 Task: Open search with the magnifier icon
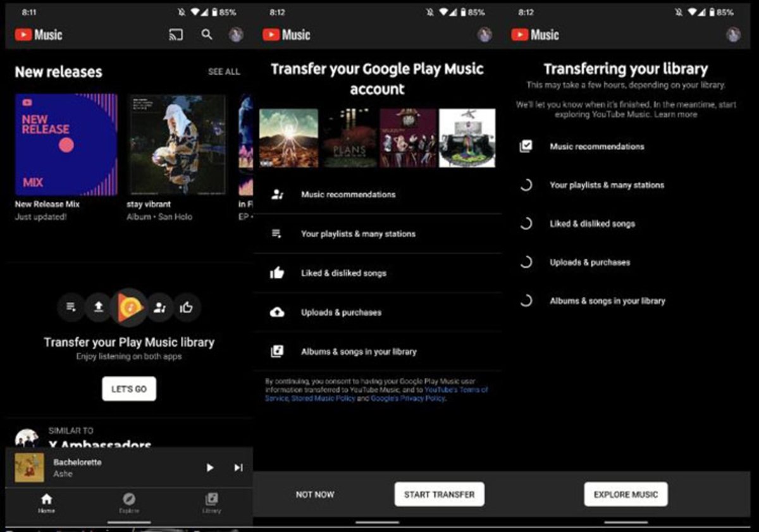point(207,35)
